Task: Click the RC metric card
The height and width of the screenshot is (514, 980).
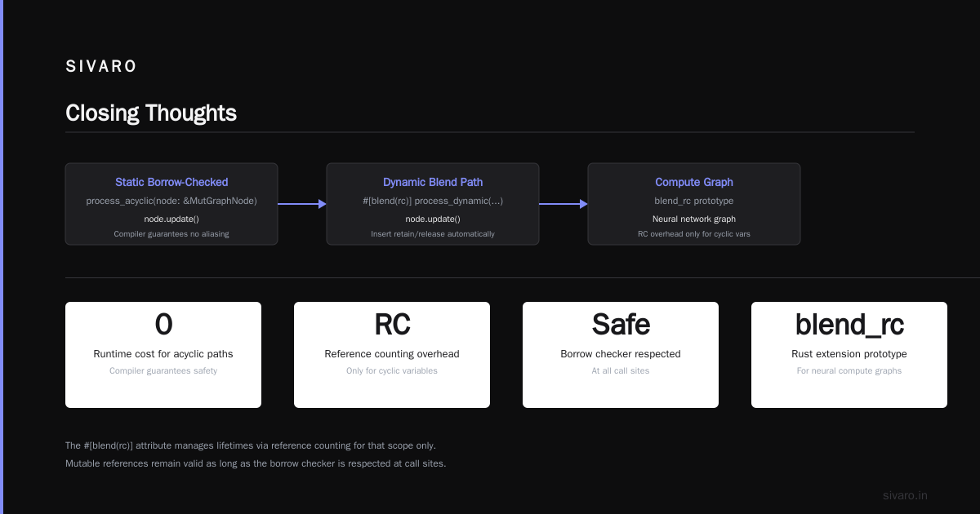Action: tap(392, 355)
